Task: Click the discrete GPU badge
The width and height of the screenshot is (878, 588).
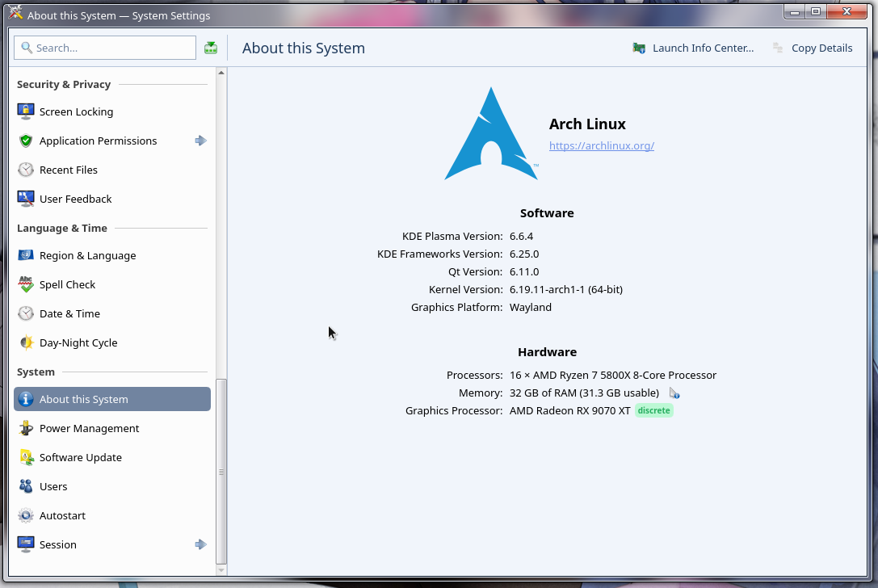Action: click(x=654, y=410)
